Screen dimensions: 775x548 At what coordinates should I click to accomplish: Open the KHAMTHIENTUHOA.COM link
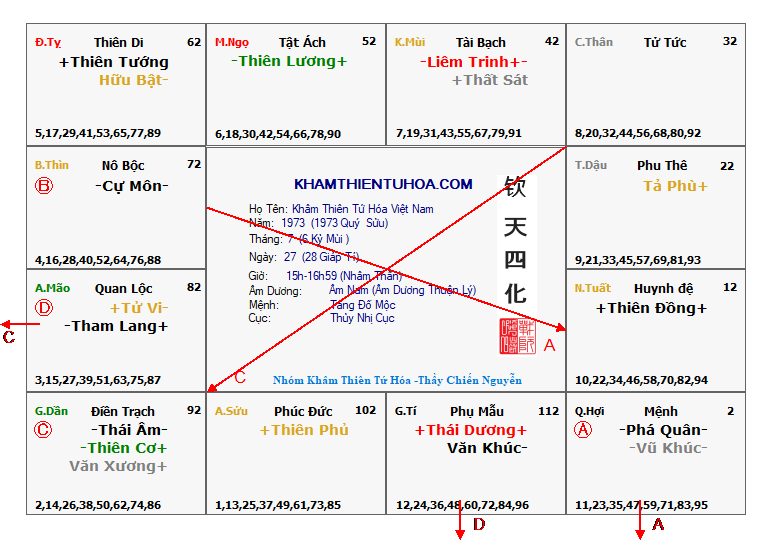(383, 184)
